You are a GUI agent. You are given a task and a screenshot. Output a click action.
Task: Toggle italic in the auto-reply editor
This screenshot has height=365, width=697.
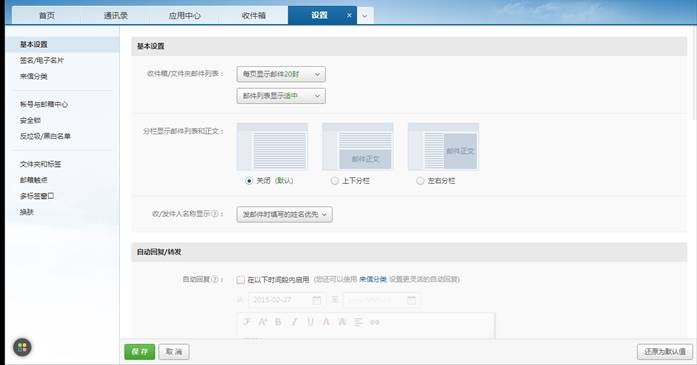(294, 322)
